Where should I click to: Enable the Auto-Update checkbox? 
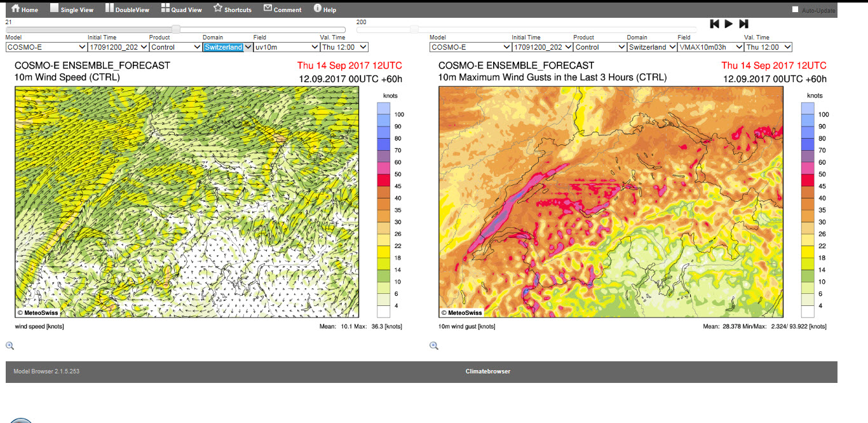point(795,10)
